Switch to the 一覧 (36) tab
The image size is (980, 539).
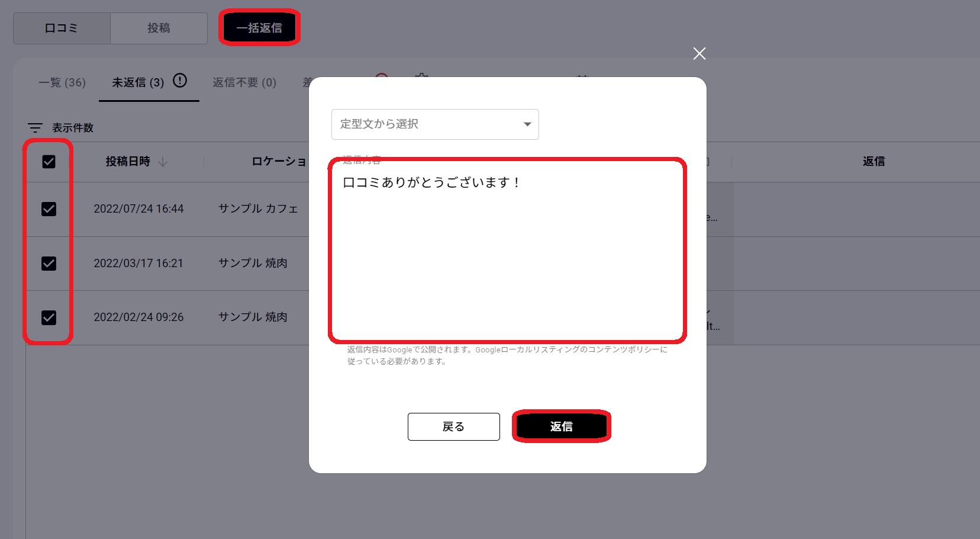click(x=62, y=82)
